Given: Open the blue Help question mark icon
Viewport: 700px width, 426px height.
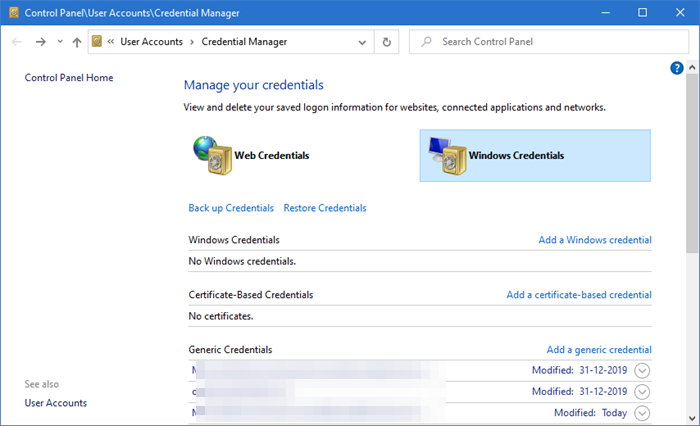Looking at the screenshot, I should (x=677, y=68).
